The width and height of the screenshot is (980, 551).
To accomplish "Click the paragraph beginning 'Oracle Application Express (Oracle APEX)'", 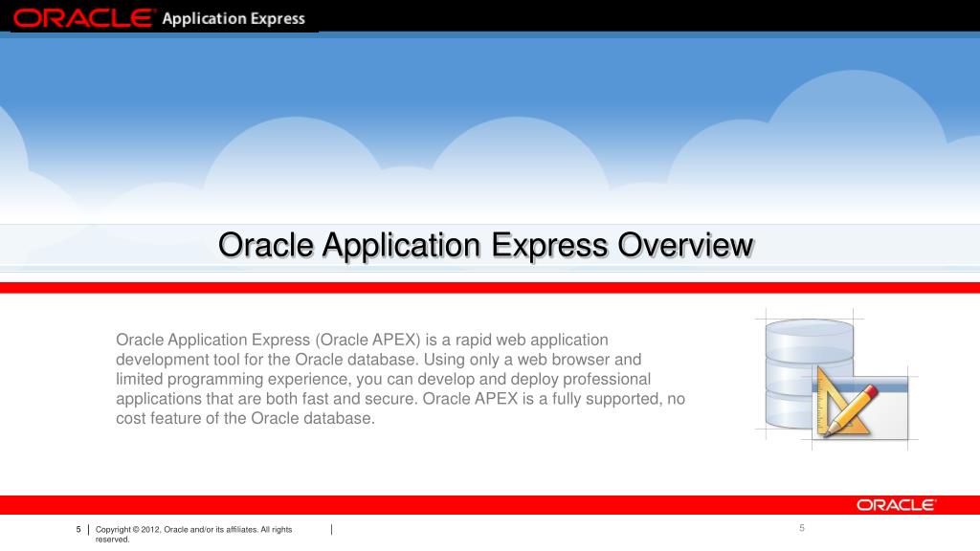I will click(401, 379).
